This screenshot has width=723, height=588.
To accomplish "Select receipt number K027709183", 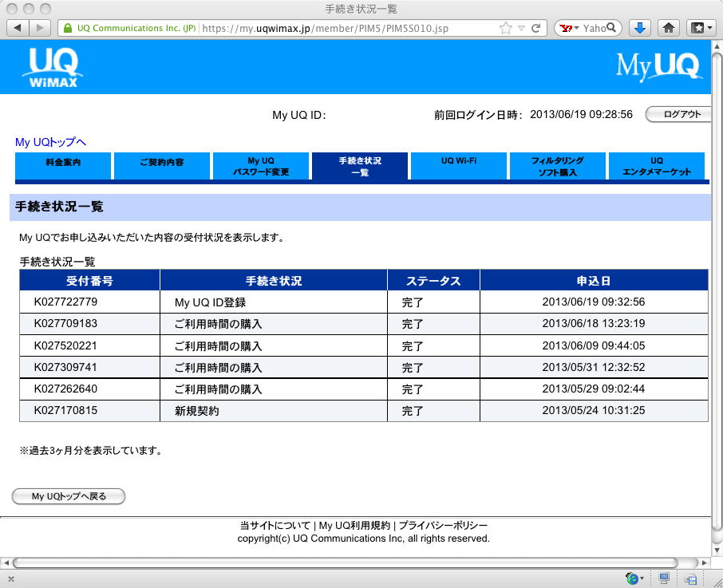I will [65, 323].
